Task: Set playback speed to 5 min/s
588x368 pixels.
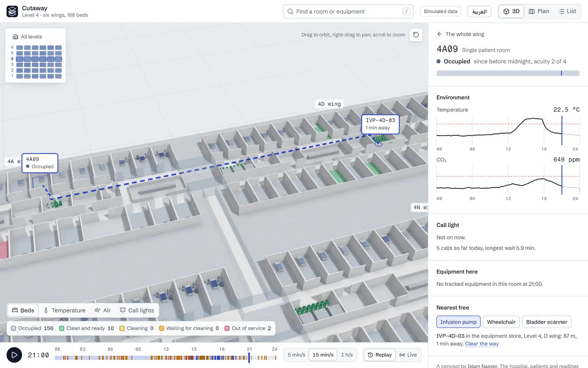Action: tap(297, 355)
